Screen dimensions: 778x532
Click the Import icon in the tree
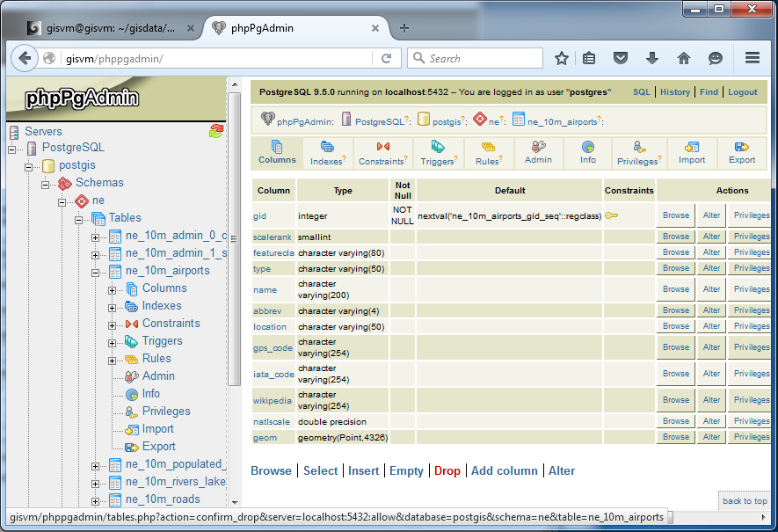coord(132,430)
